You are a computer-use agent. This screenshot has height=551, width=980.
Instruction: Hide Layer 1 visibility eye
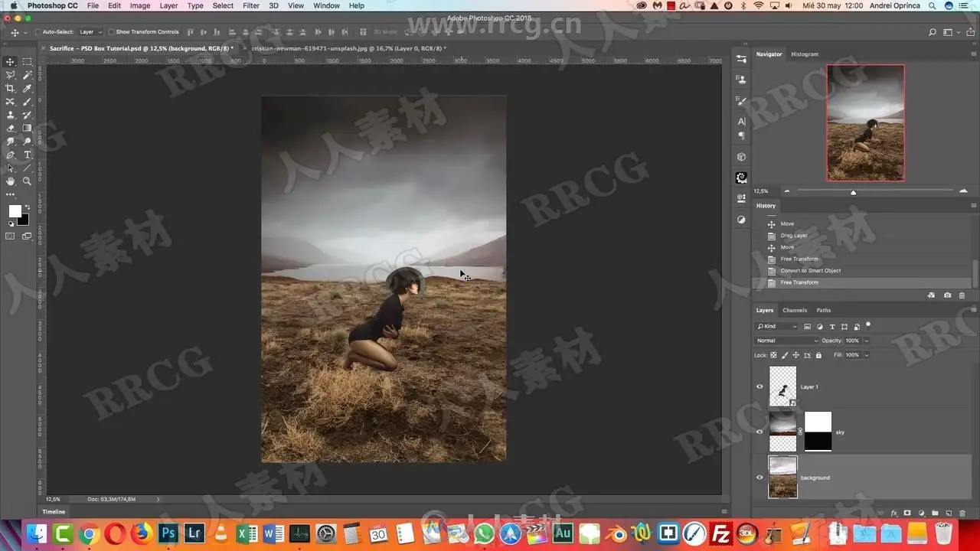pos(759,386)
